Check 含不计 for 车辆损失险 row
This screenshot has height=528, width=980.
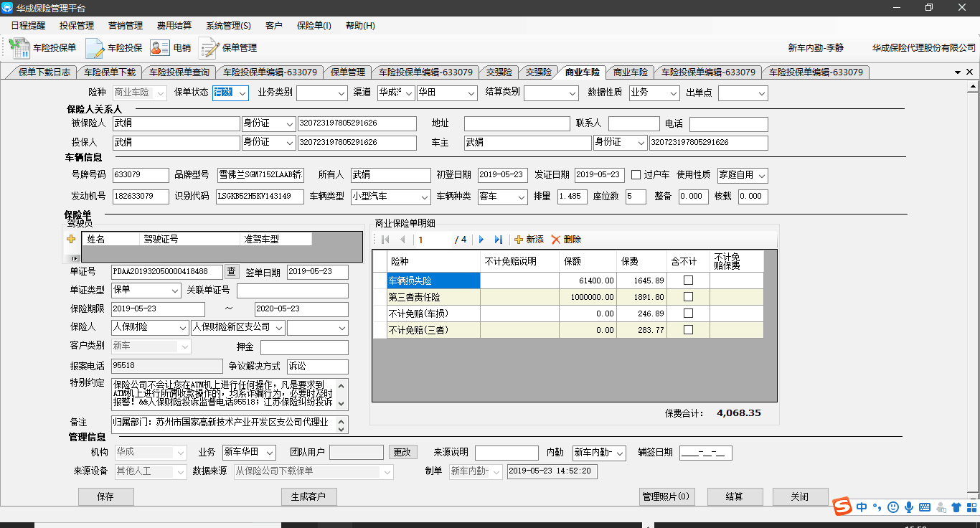pyautogui.click(x=688, y=280)
